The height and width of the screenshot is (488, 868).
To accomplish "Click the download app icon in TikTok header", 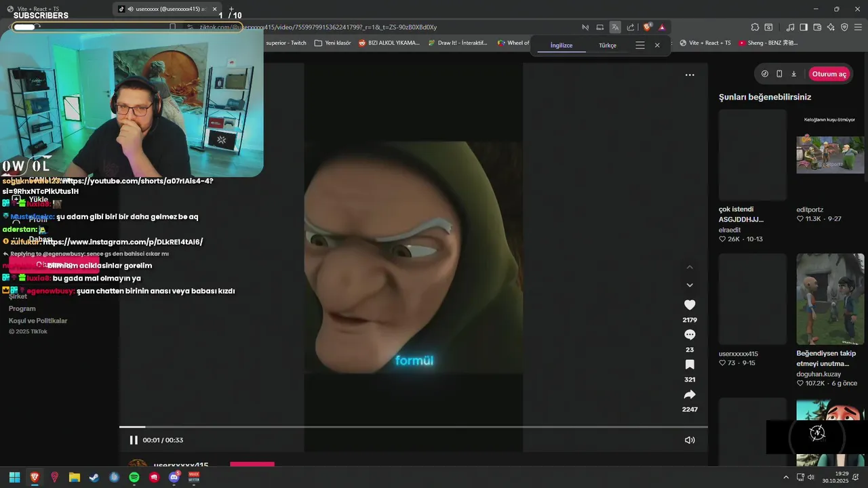I will (793, 74).
